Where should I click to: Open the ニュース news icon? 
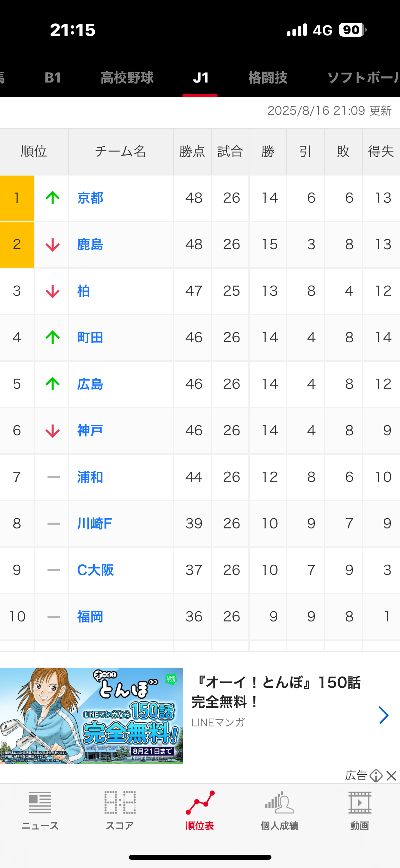coord(40,810)
